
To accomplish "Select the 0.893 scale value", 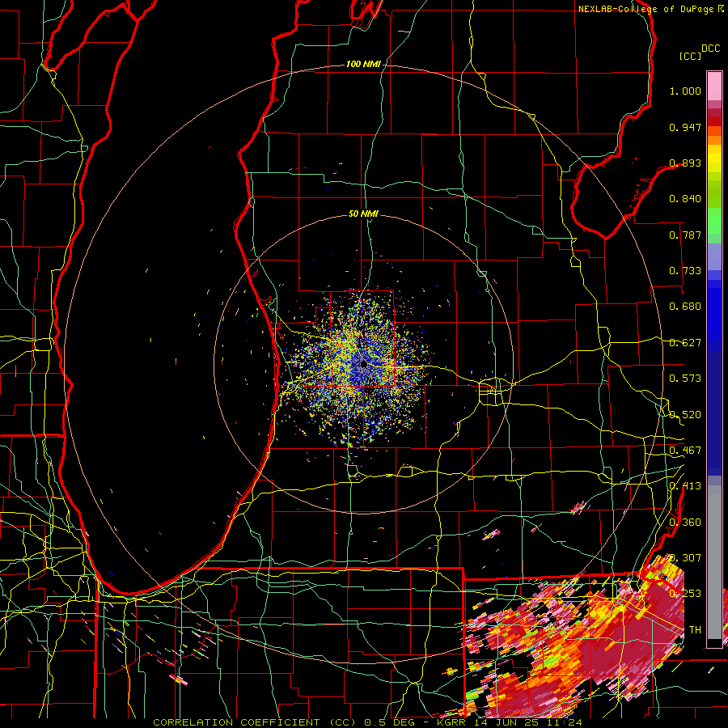I will point(685,163).
